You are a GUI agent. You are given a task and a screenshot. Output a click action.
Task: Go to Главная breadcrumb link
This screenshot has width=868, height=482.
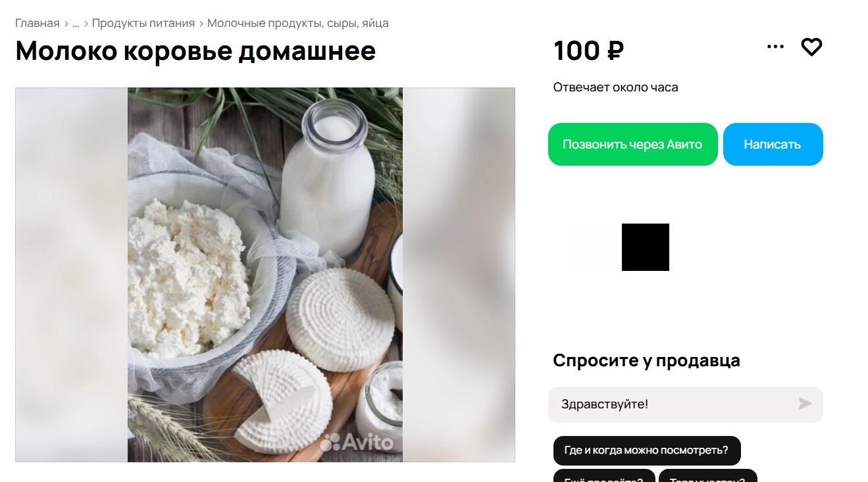click(x=38, y=23)
